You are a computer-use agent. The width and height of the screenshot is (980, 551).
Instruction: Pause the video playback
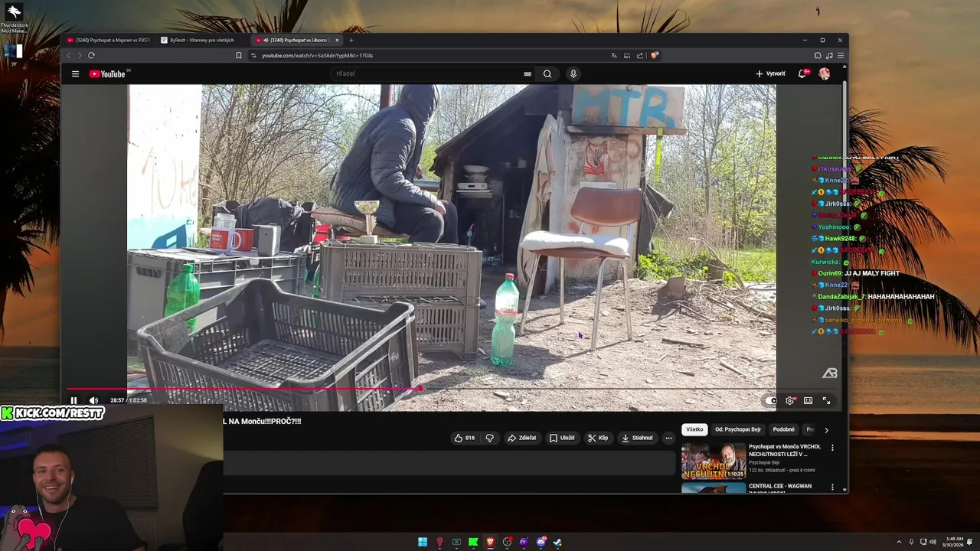tap(73, 400)
